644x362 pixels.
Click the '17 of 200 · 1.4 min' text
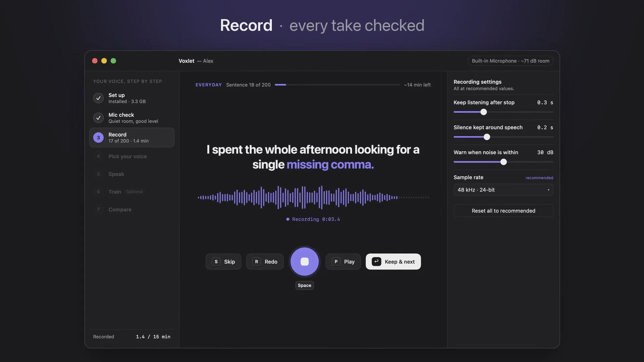(x=128, y=141)
